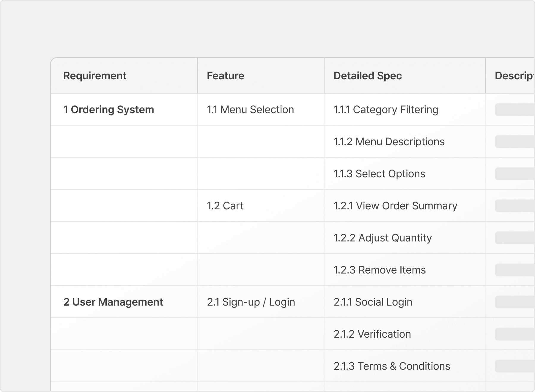The height and width of the screenshot is (392, 535).
Task: Click description placeholder in Social Login row
Action: [515, 302]
